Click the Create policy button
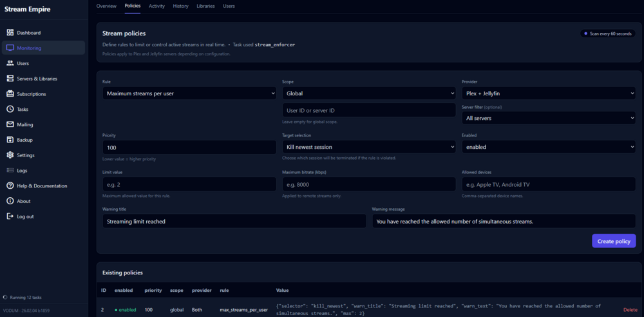The width and height of the screenshot is (644, 317). point(614,241)
